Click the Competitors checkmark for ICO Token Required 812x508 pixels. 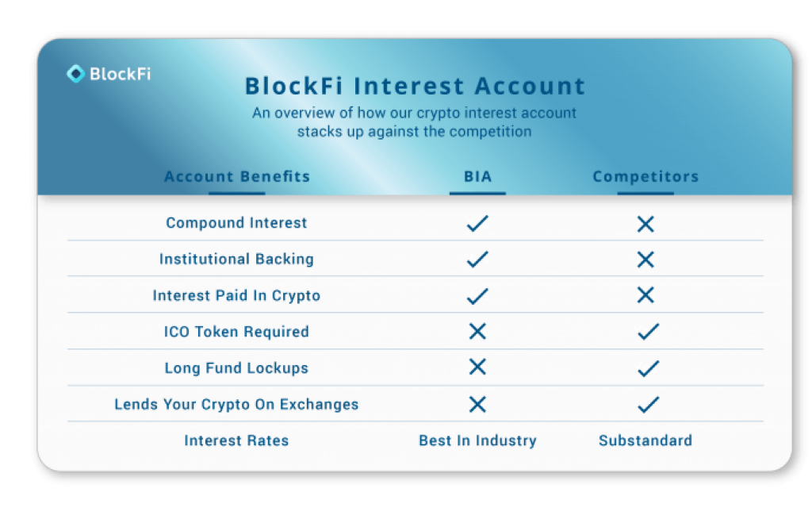click(x=649, y=331)
